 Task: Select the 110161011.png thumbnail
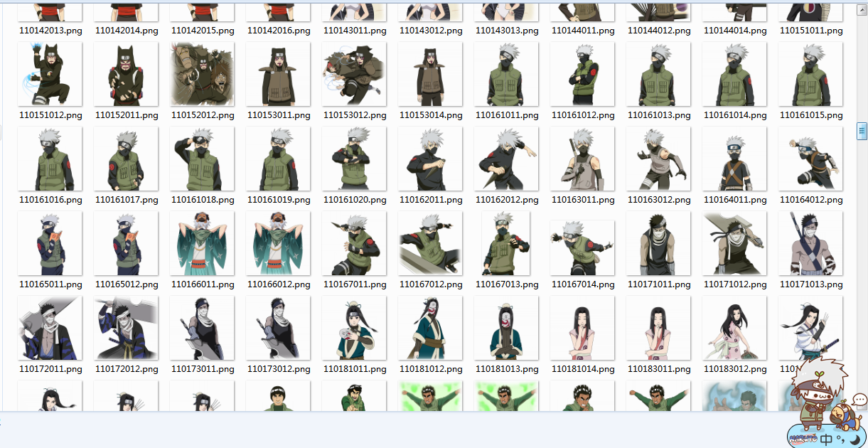coord(506,75)
